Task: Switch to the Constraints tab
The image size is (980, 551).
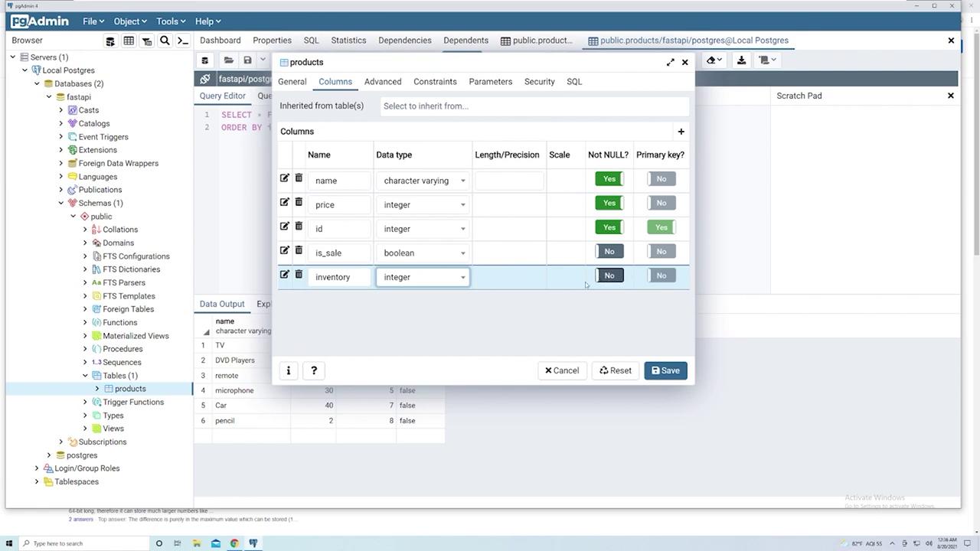Action: [435, 82]
